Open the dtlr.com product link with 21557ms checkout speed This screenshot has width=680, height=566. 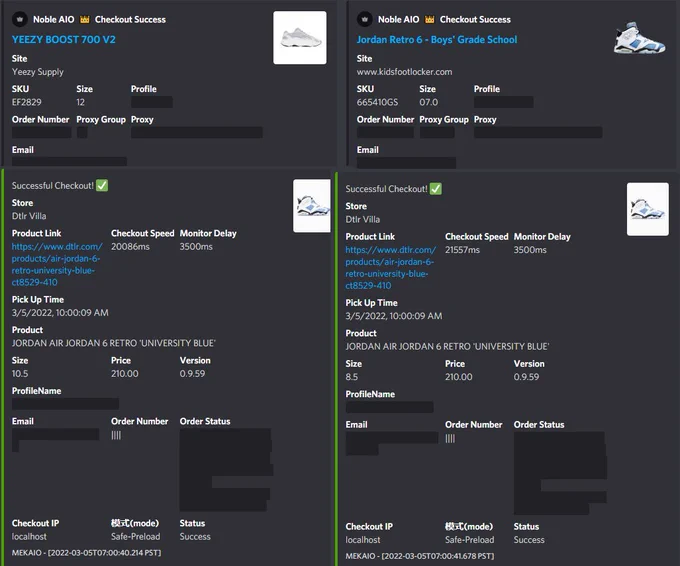[391, 268]
